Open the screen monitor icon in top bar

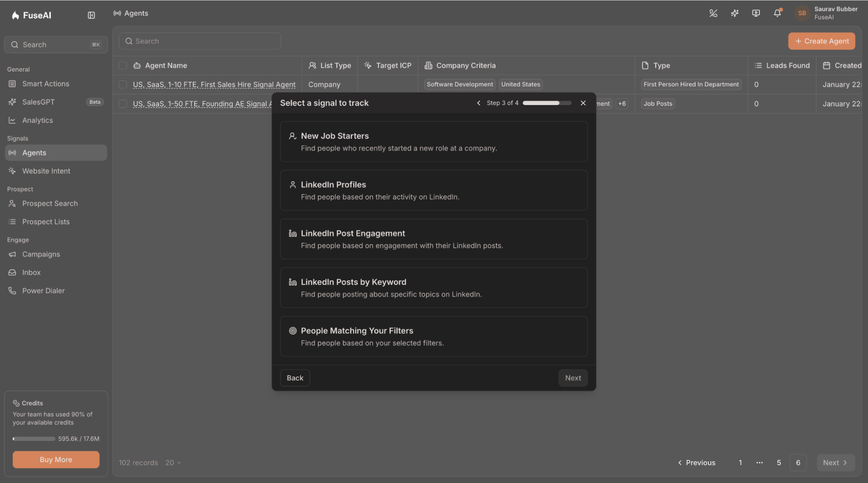click(756, 13)
